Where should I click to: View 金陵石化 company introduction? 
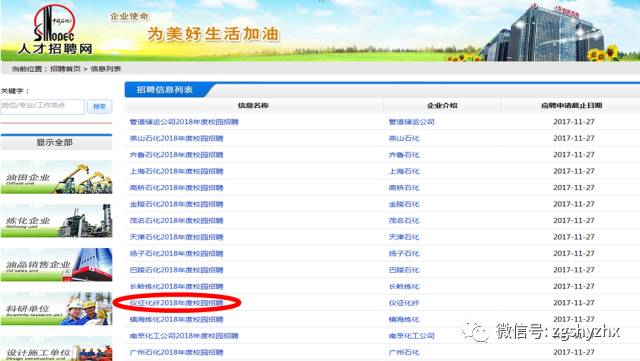(404, 204)
